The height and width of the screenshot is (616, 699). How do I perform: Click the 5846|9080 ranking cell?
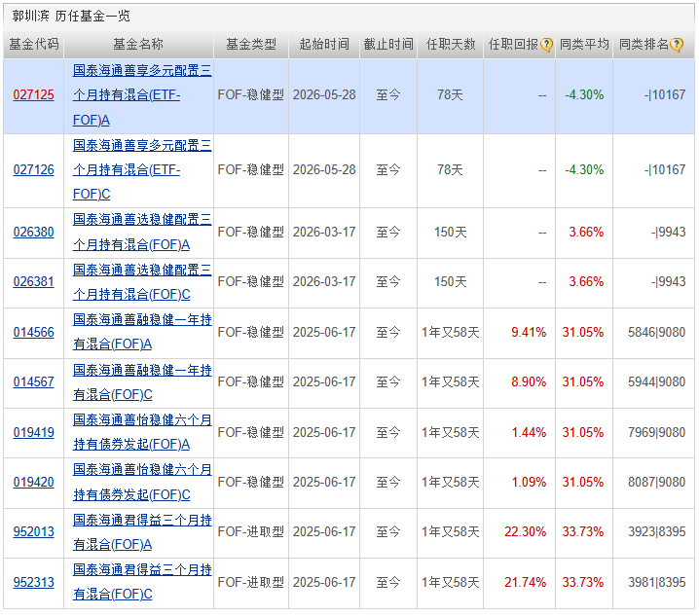[656, 332]
